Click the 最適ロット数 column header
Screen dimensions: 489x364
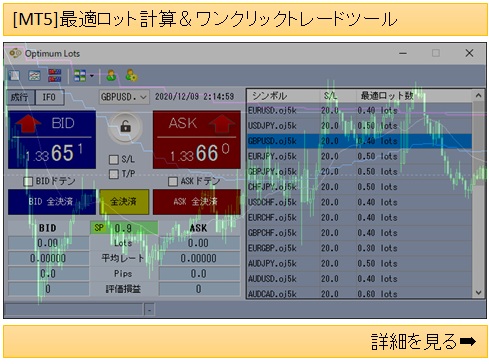[x=414, y=96]
